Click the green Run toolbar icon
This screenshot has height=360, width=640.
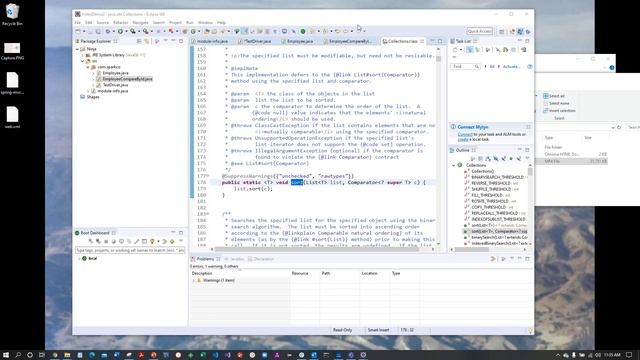tap(120, 31)
